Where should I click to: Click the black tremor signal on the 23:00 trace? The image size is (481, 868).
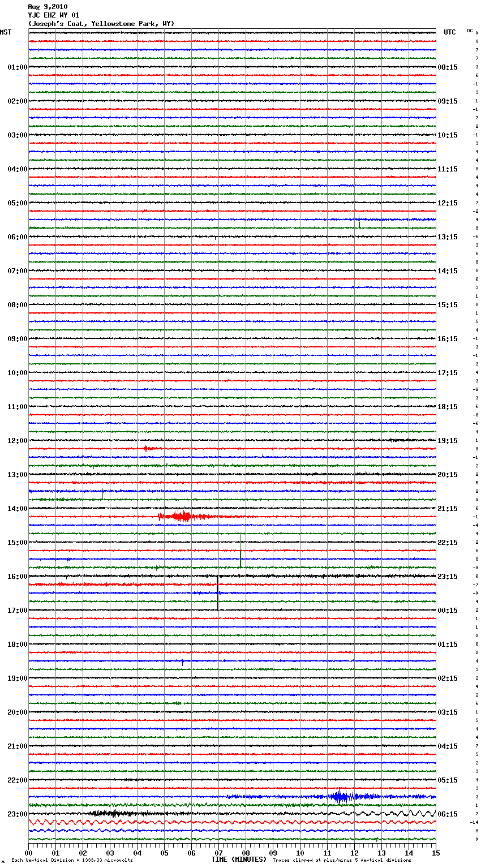pyautogui.click(x=113, y=814)
